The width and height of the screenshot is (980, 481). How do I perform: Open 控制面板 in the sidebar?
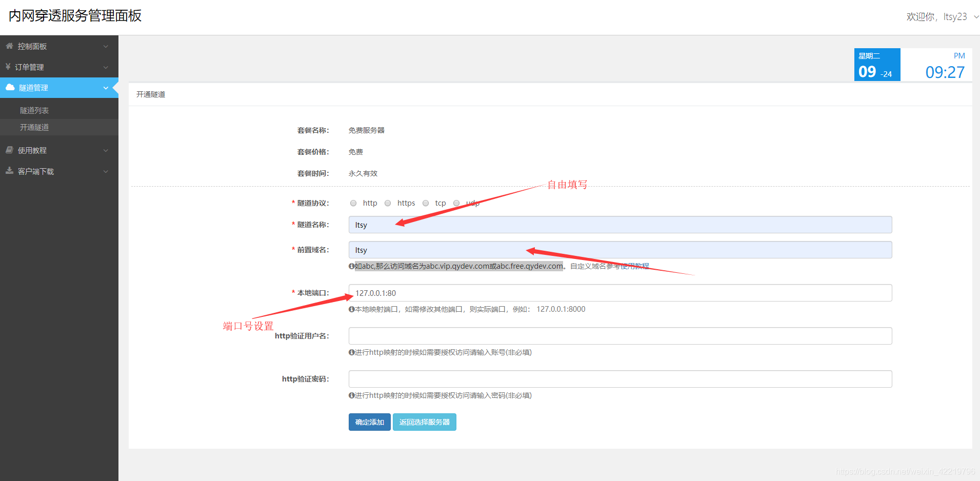click(x=59, y=46)
